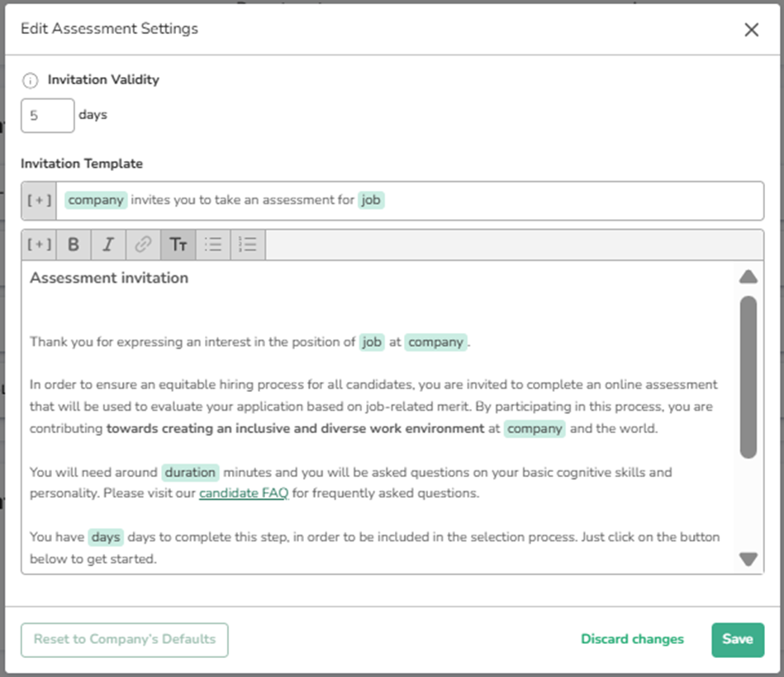The width and height of the screenshot is (784, 677).
Task: Insert a bulleted list
Action: tap(213, 245)
